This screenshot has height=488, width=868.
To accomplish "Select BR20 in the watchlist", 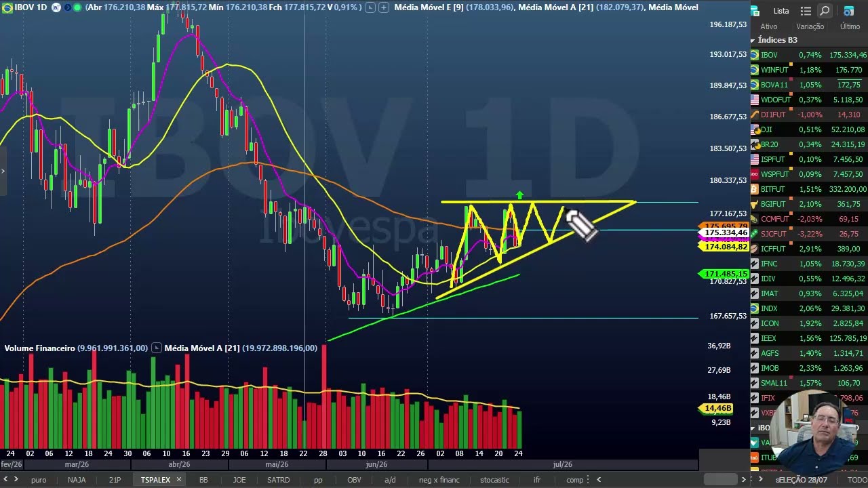I will pyautogui.click(x=808, y=144).
